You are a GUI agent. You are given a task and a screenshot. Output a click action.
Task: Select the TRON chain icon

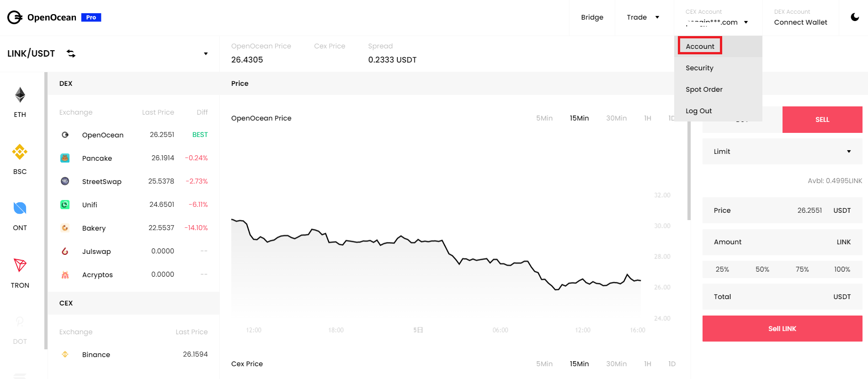point(20,265)
